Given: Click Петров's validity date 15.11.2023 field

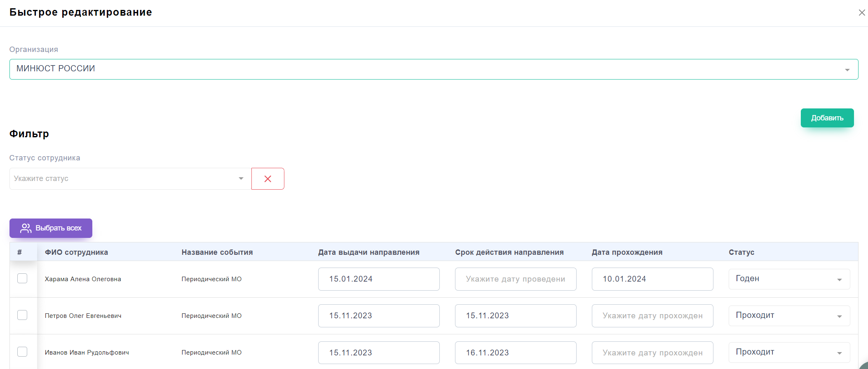Looking at the screenshot, I should tap(515, 316).
